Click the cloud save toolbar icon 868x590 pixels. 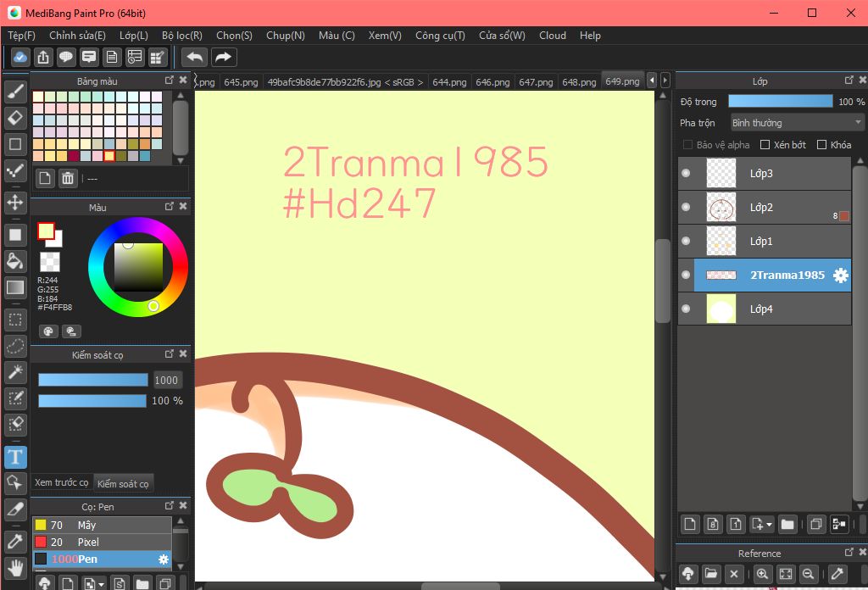point(20,57)
